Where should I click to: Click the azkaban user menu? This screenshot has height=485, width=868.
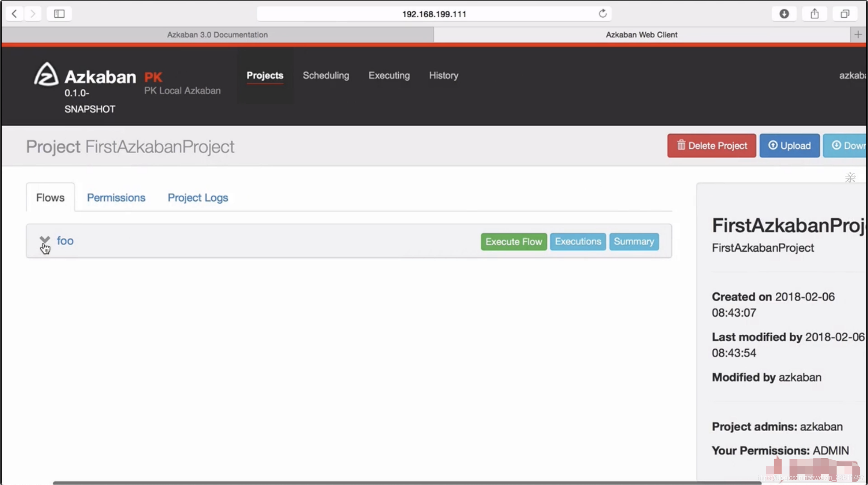click(x=852, y=75)
